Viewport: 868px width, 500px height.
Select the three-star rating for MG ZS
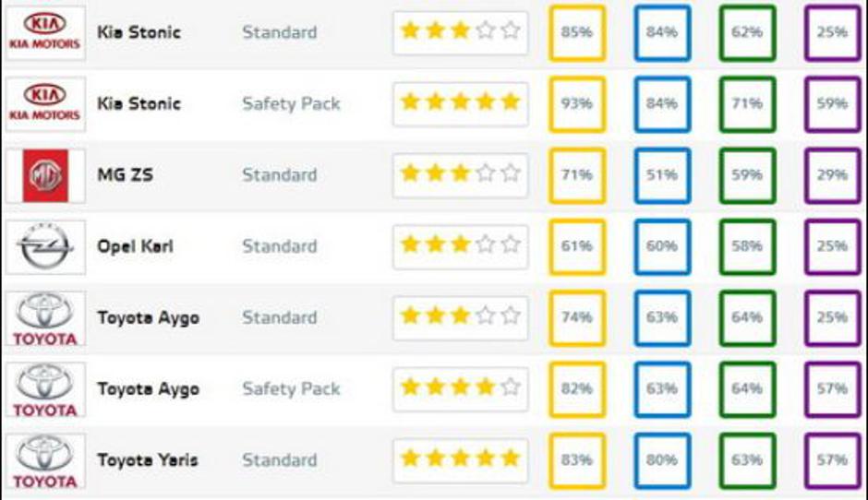(x=460, y=174)
